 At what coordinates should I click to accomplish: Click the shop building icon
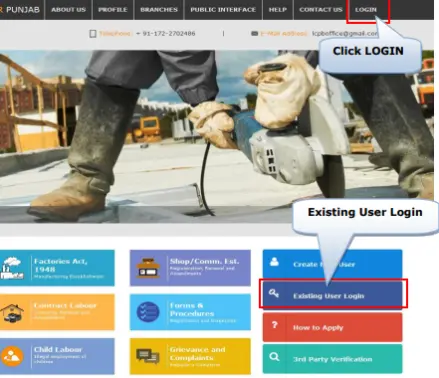click(x=148, y=268)
